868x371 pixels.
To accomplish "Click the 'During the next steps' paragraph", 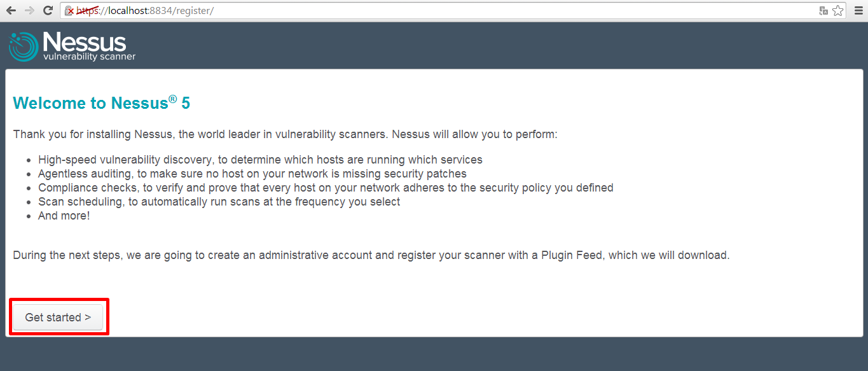I will coord(371,255).
